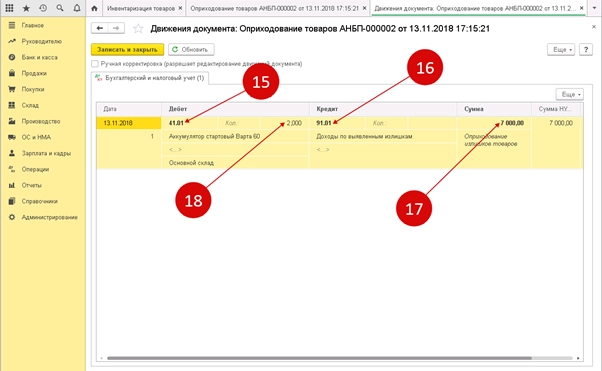Expand the table Еще menu

[x=570, y=94]
